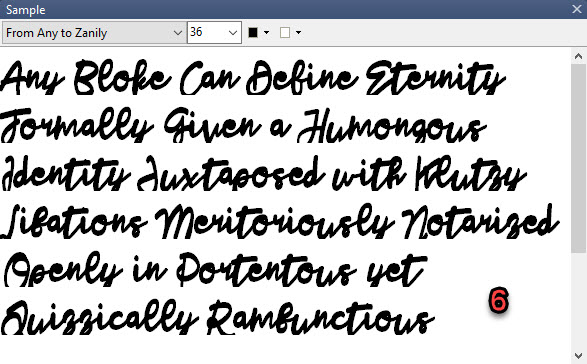Open the white background color picker arrow

(298, 33)
